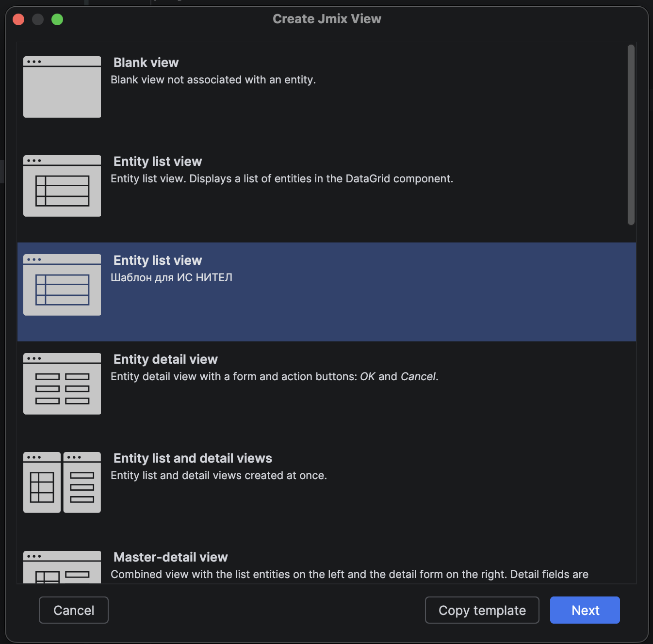The image size is (653, 644).
Task: Click the Entity detail view form icon
Action: point(62,384)
